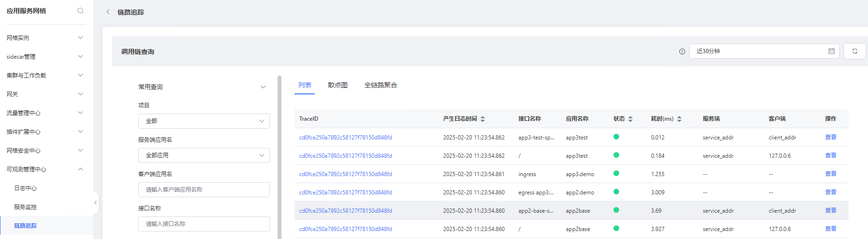The image size is (868, 239).
Task: Open the TraceID link in the app2-base-s... row
Action: click(x=346, y=211)
